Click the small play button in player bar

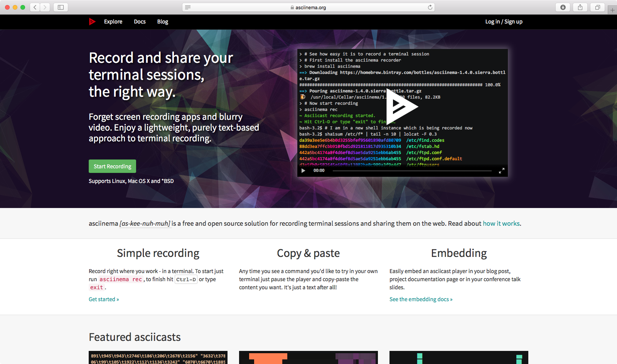303,171
